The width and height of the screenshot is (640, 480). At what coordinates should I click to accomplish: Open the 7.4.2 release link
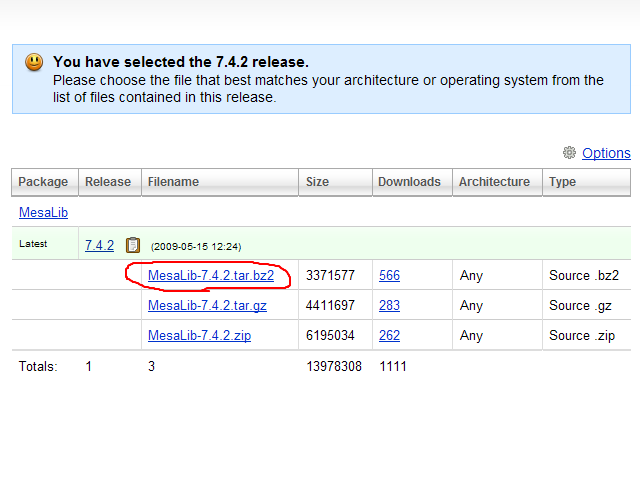[99, 245]
